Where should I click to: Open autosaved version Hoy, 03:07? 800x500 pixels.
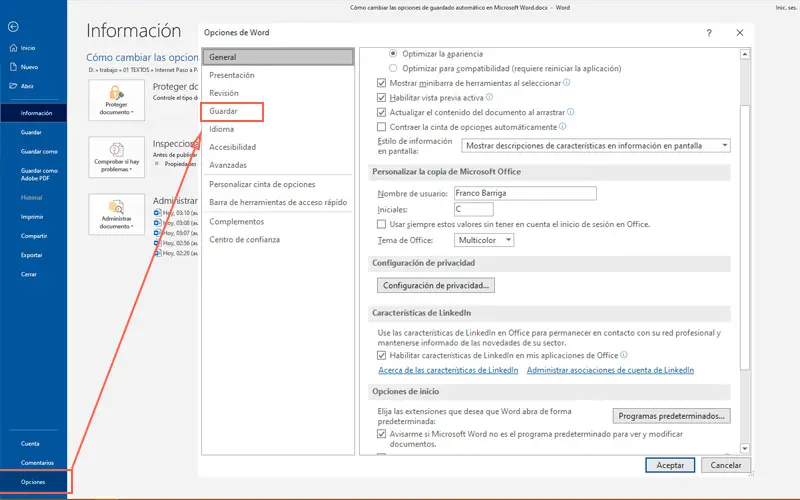tap(176, 233)
